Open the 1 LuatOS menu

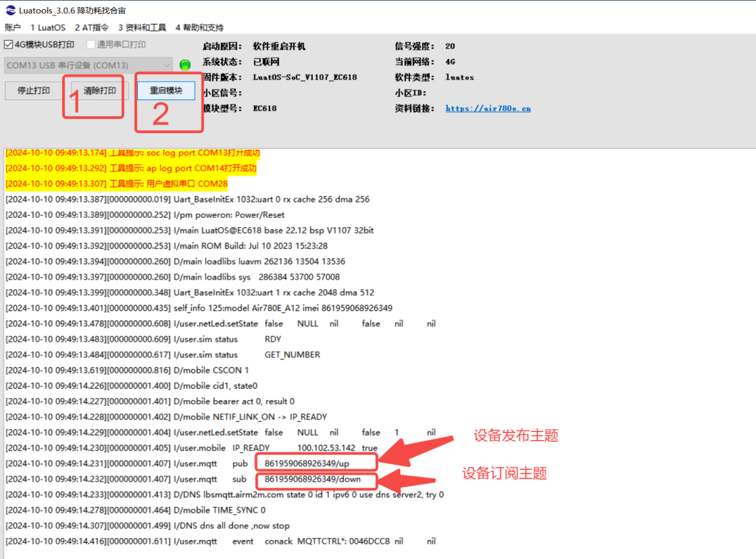click(48, 27)
